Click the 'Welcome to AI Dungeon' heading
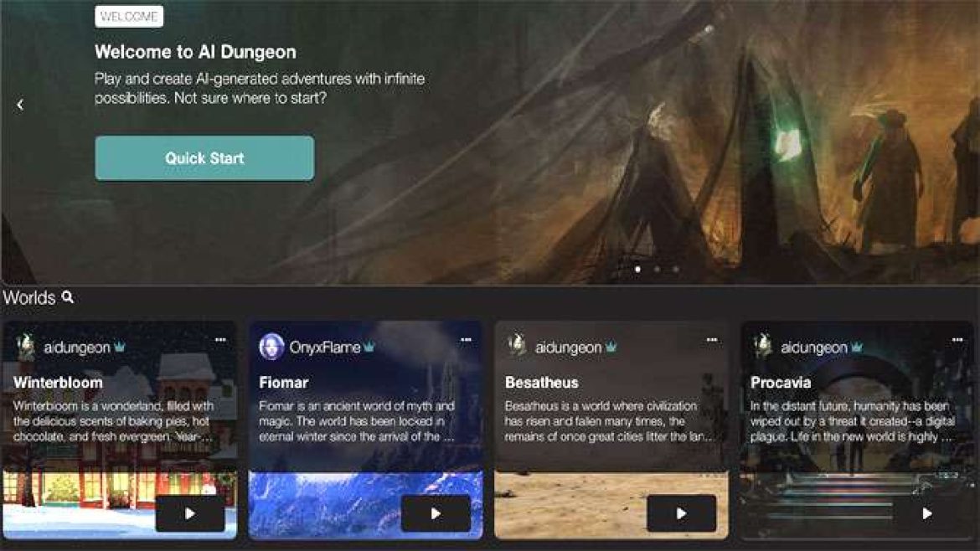This screenshot has height=551, width=980. point(196,52)
